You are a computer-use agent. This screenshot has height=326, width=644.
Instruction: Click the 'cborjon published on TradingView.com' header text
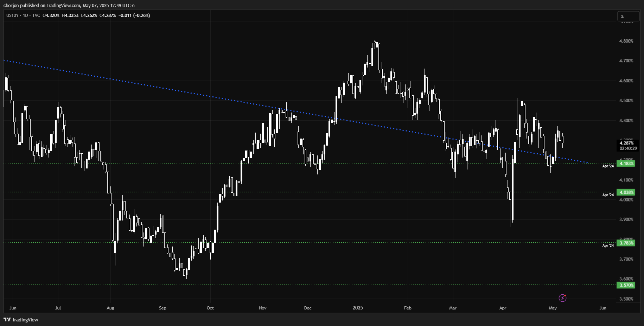pos(69,5)
